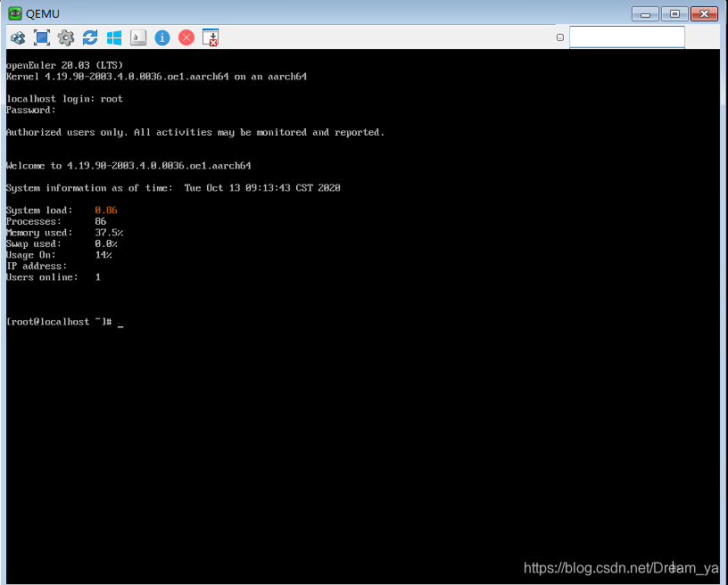
Task: Click the 'System information as of time' line
Action: 173,188
